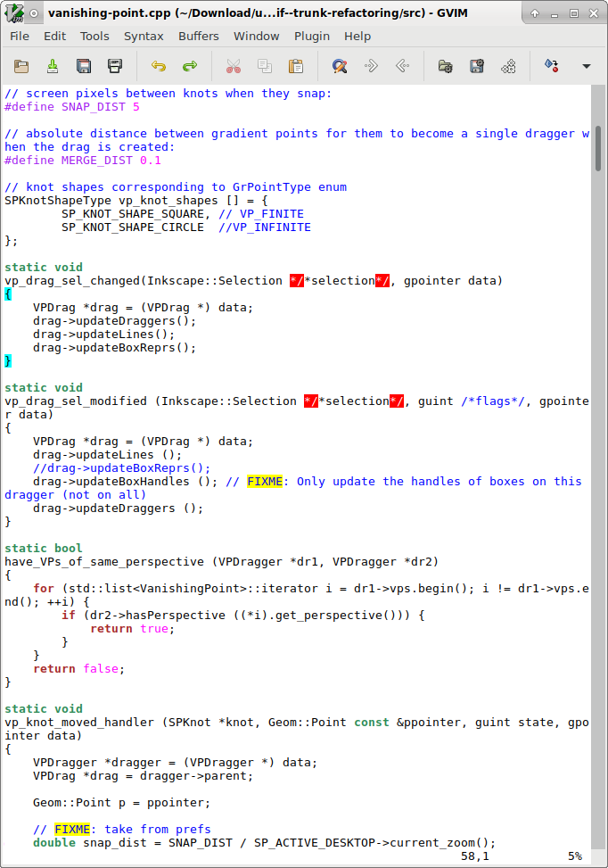Click the FIXME in updateBoxHandles comment
Viewport: 608px width, 868px height.
pos(265,481)
